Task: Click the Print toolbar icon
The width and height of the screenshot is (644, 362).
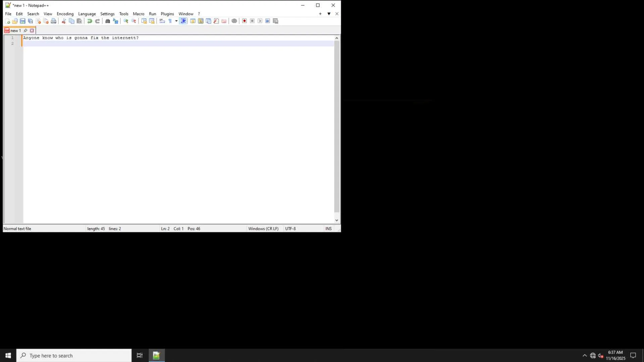Action: coord(53,21)
